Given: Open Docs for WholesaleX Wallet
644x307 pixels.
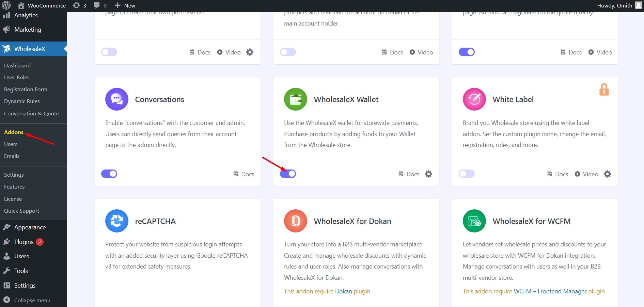Looking at the screenshot, I should click(x=409, y=174).
